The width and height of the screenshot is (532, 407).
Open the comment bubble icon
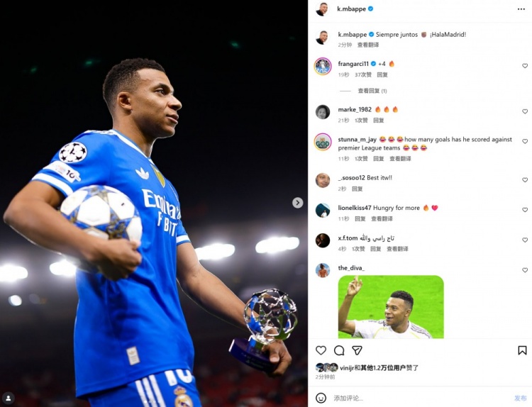pos(339,350)
